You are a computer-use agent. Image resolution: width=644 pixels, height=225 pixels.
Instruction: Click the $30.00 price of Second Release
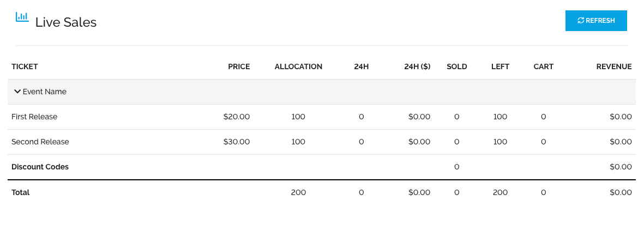[x=237, y=142]
